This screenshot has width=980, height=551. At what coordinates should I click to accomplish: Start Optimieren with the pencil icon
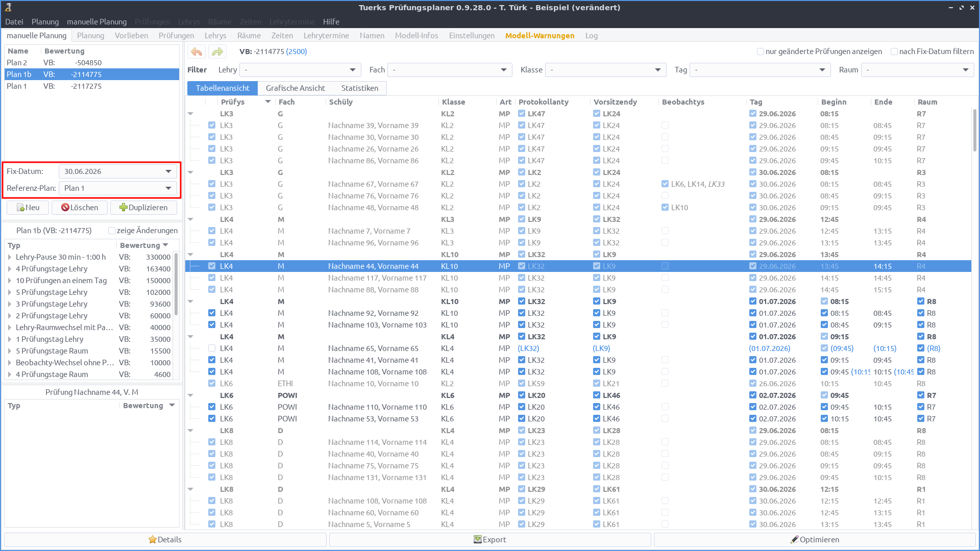(x=814, y=540)
